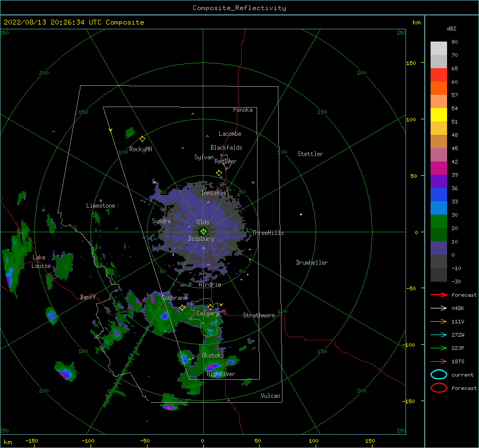
Task: Click the Okotoks label
Action: click(213, 355)
